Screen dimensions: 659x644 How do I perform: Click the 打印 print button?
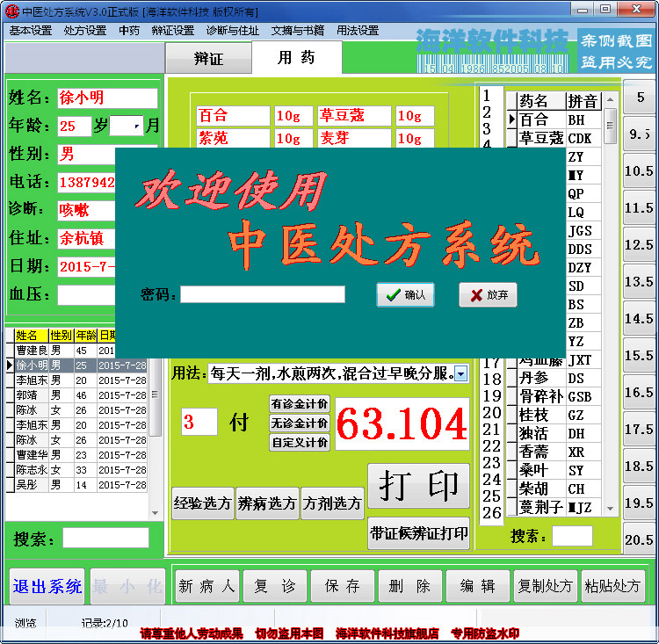click(418, 485)
